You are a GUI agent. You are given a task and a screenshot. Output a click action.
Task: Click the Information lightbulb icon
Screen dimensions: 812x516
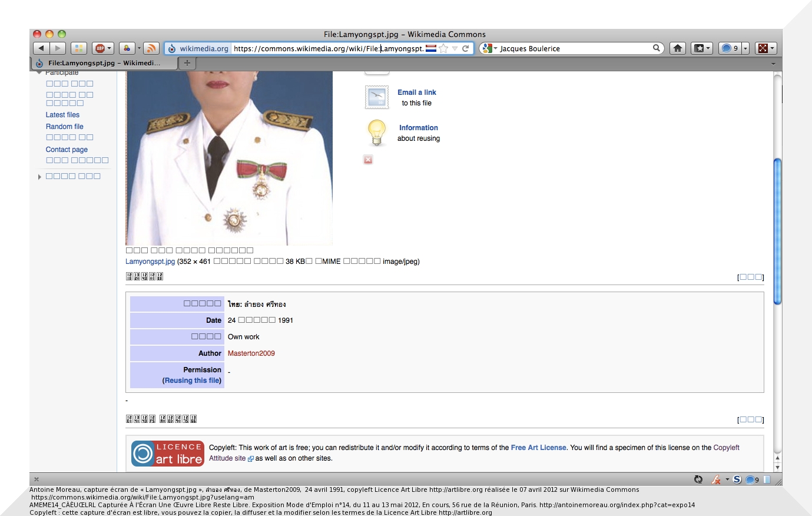pyautogui.click(x=376, y=133)
